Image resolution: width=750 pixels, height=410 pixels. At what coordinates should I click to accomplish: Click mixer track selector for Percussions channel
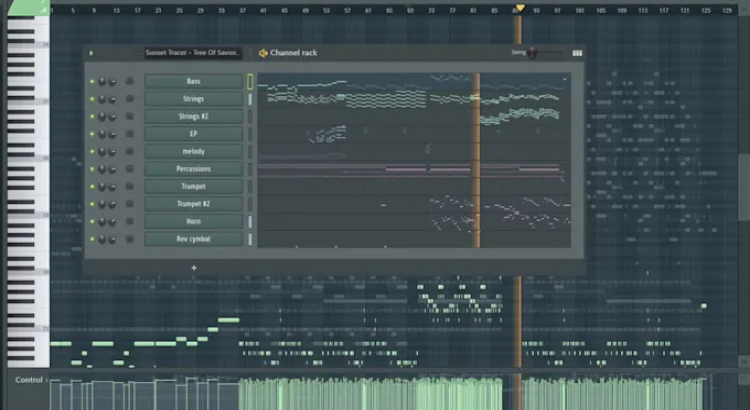coord(130,169)
